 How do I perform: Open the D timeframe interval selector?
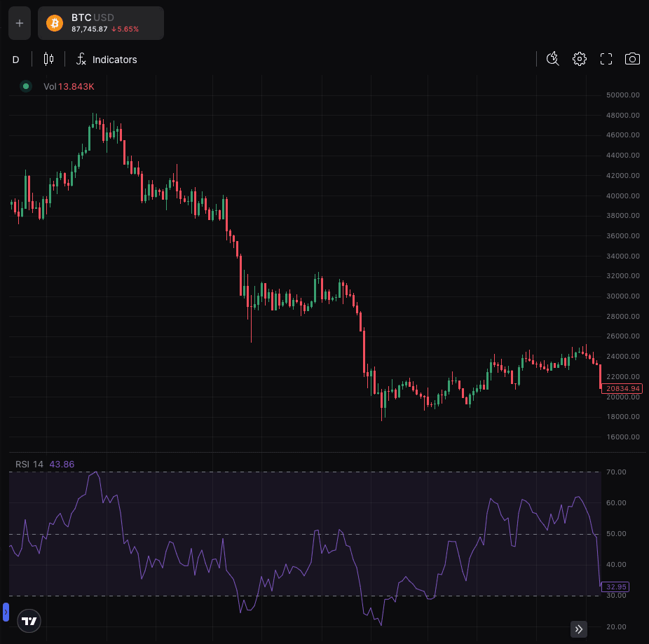click(15, 60)
